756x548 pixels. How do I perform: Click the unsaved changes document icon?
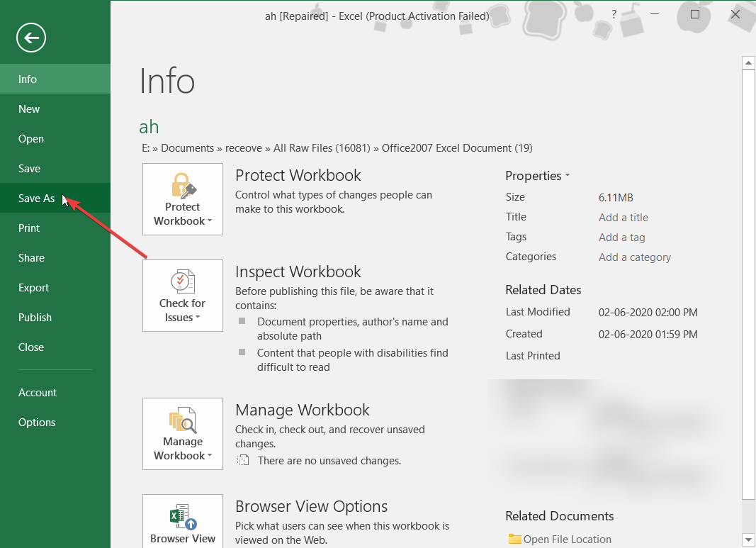[243, 460]
